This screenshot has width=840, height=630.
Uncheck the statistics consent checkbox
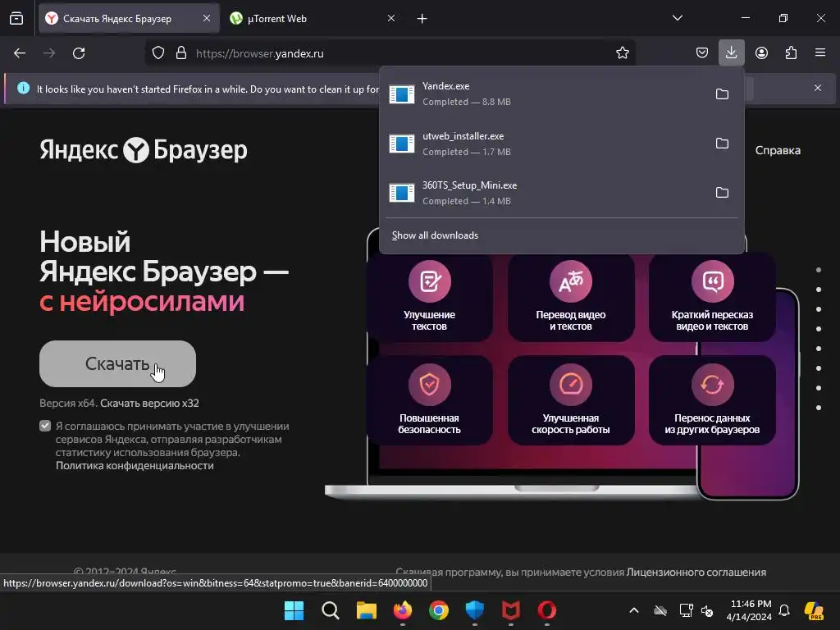point(45,426)
